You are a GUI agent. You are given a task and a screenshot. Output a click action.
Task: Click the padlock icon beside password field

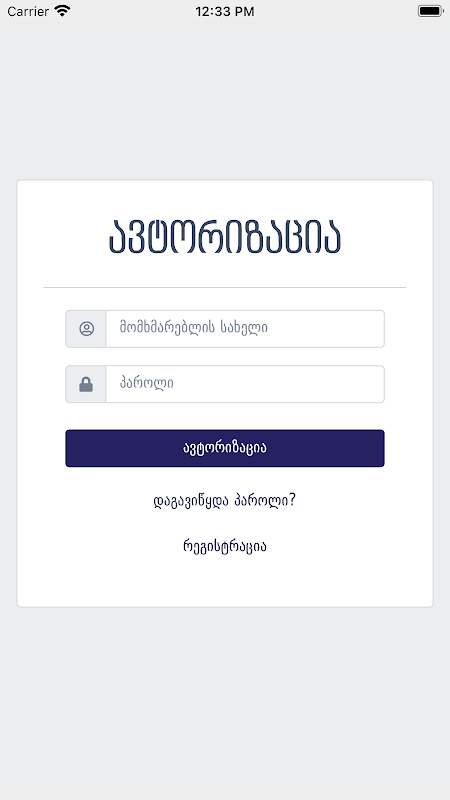(x=86, y=384)
